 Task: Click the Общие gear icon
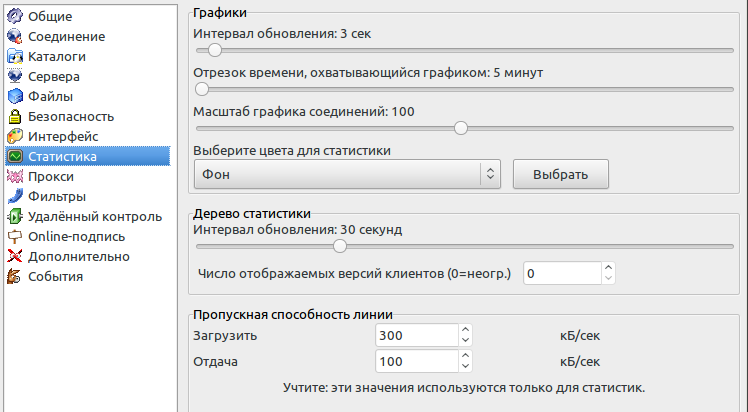[15, 16]
